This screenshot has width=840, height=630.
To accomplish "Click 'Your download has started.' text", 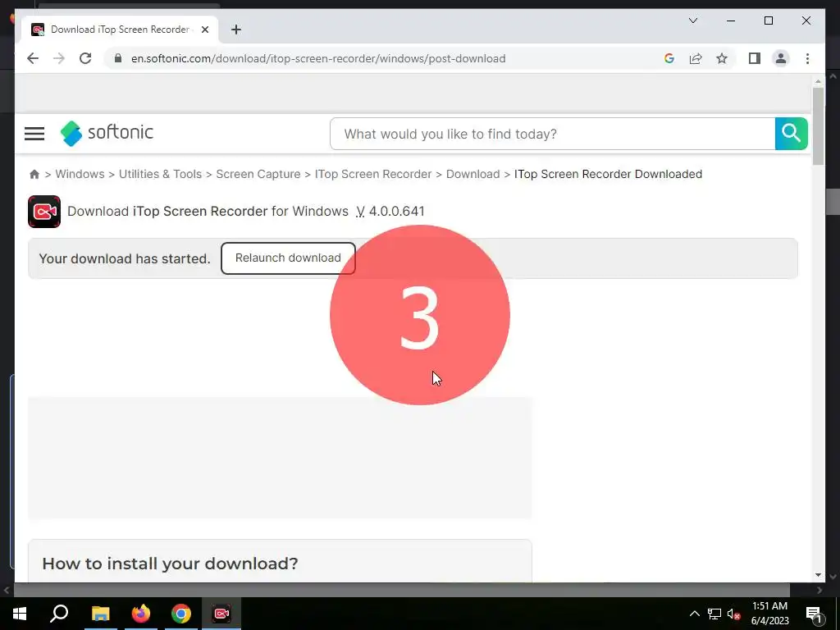I will pyautogui.click(x=125, y=258).
